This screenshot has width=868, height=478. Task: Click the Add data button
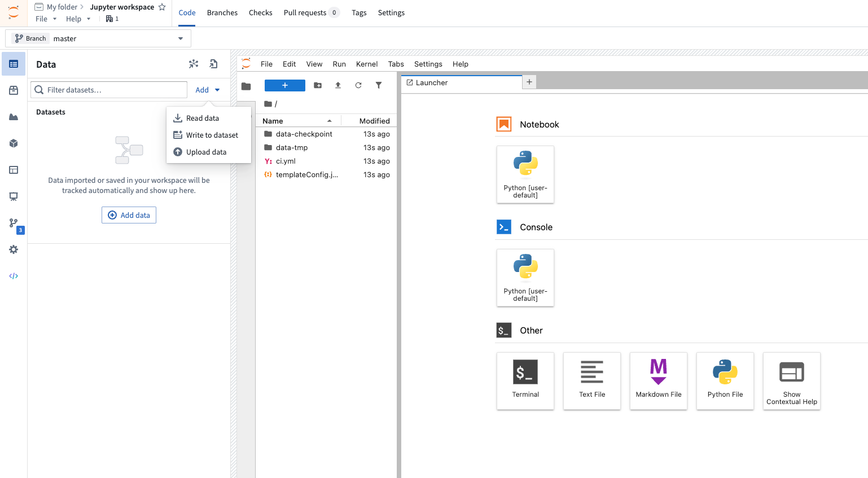[x=129, y=215]
